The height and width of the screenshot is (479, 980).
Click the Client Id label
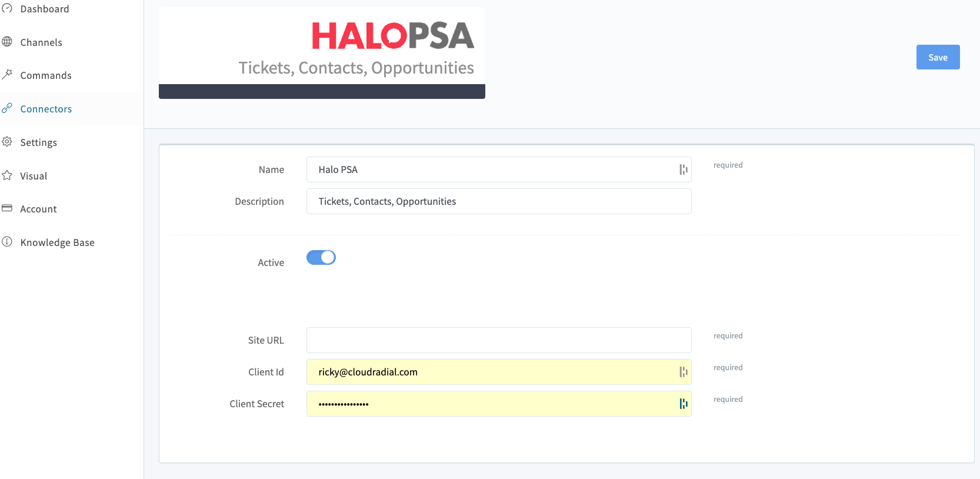266,372
